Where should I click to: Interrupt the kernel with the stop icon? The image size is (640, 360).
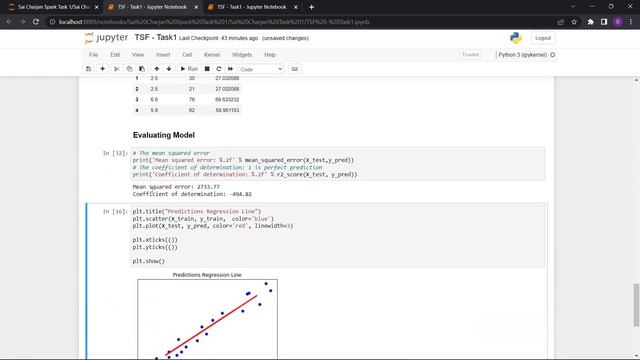207,69
